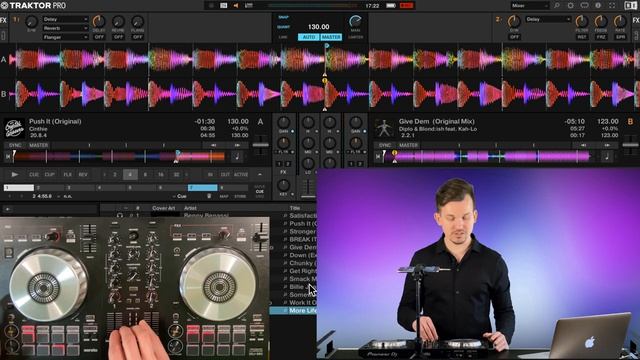Sort browser by Cover Art column
The image size is (640, 360).
point(164,208)
